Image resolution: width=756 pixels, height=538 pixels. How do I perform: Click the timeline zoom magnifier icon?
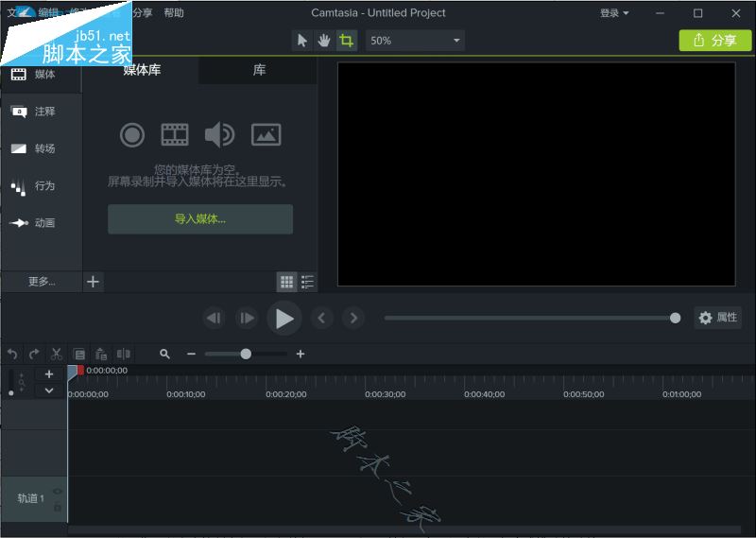coord(164,355)
